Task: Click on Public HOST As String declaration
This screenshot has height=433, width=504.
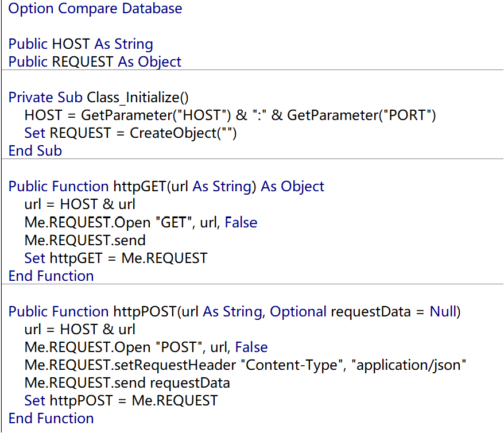Action: pyautogui.click(x=81, y=44)
